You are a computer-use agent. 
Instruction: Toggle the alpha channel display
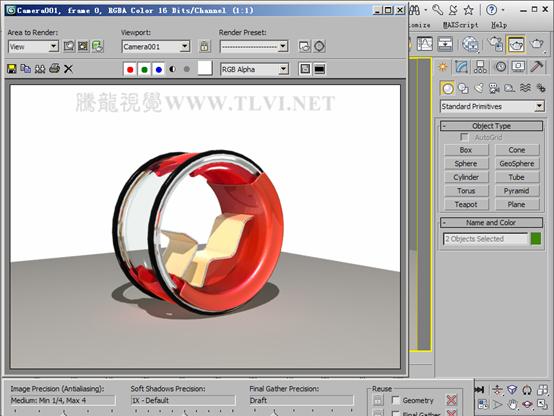172,69
